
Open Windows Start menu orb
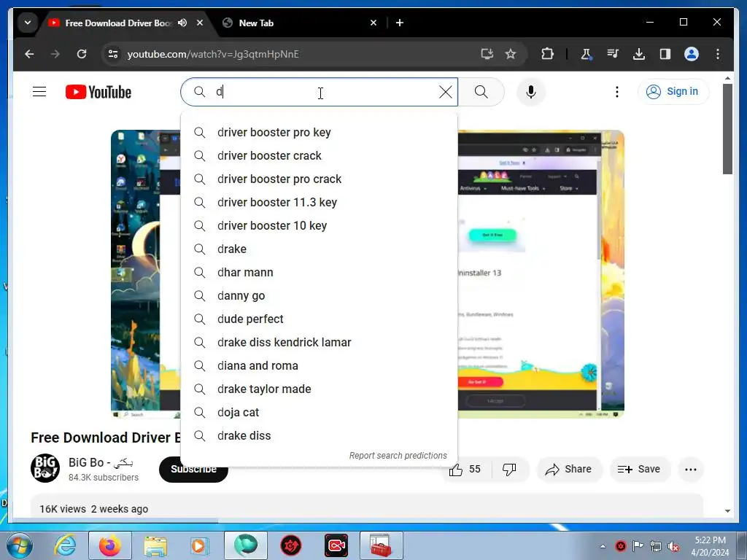[19, 545]
